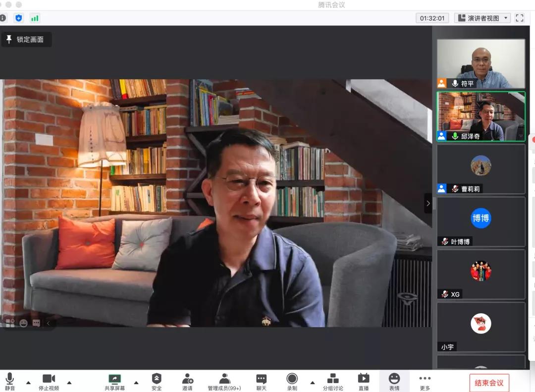Screen dimensions: 535x392
Task: Click the Lock Screen (锁定画面) pin button
Action: (26, 40)
